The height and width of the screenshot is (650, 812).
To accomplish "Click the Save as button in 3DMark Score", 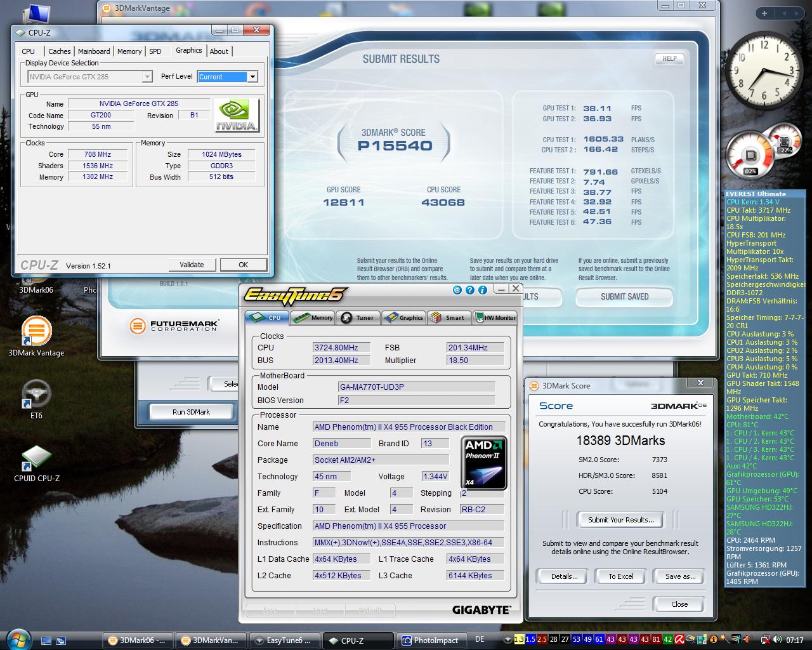I will 680,576.
